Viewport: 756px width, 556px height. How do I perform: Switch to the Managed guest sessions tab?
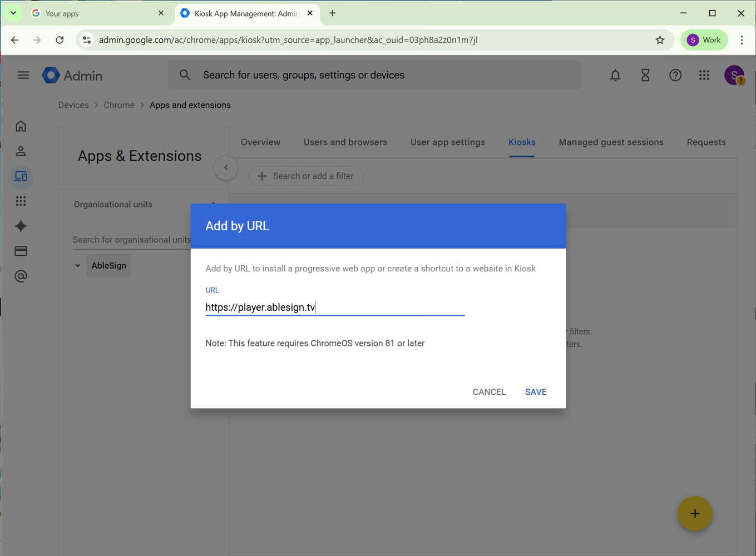click(x=611, y=142)
